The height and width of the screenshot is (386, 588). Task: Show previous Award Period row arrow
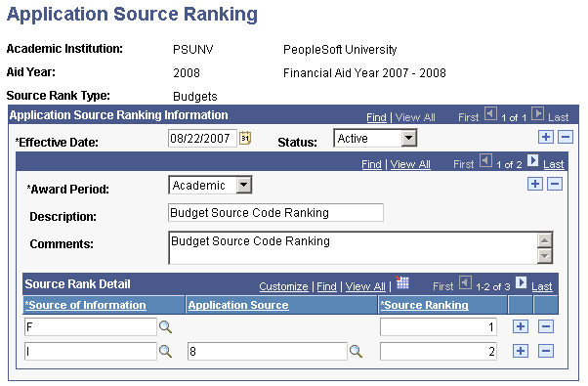tap(486, 161)
